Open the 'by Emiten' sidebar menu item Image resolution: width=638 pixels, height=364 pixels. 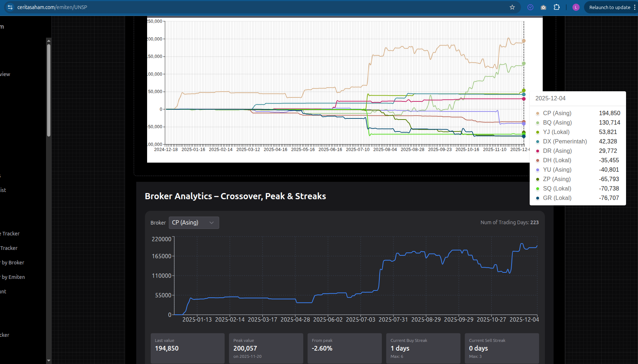click(x=13, y=277)
